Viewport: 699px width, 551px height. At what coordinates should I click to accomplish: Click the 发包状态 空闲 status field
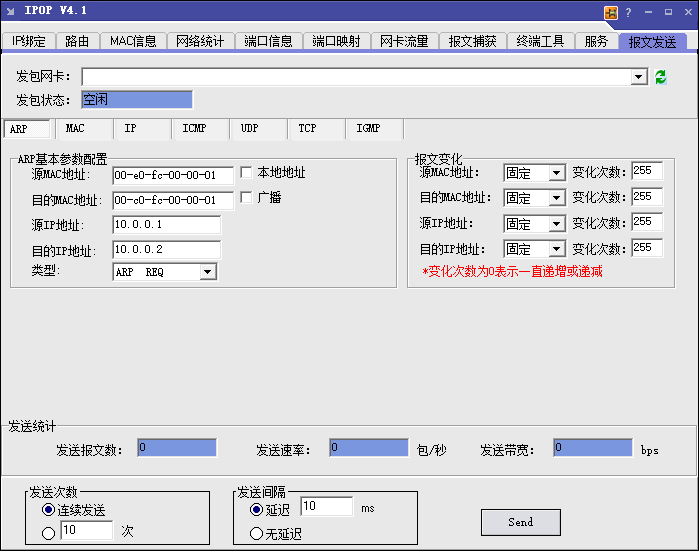137,99
